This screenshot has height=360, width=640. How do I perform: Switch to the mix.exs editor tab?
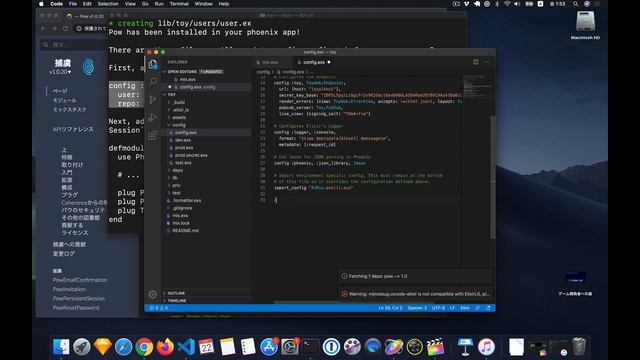point(269,62)
